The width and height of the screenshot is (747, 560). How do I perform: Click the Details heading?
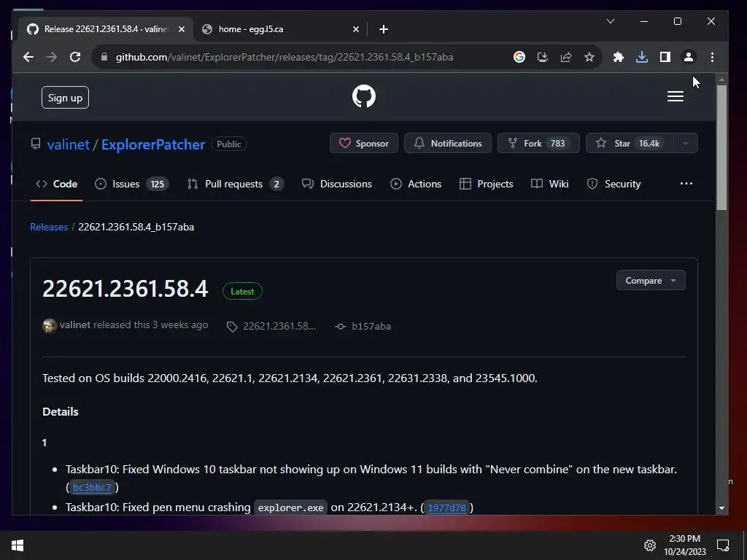coord(61,412)
